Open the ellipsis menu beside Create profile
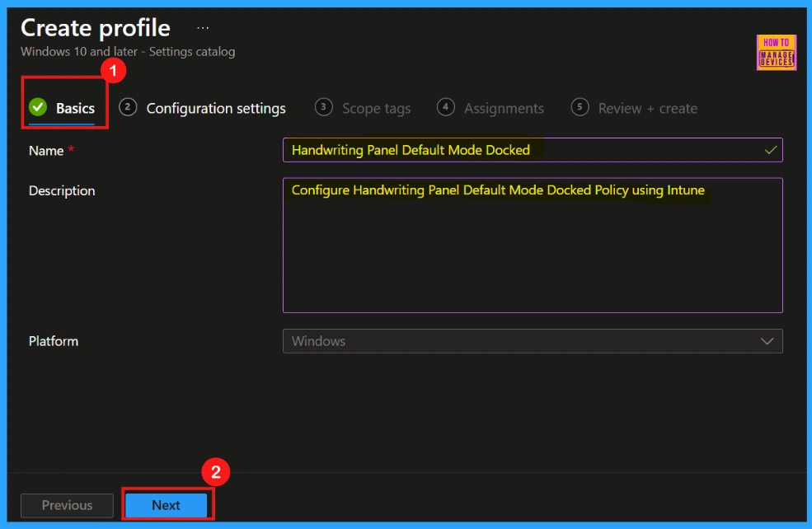Screen dimensions: 812x529 [x=203, y=28]
